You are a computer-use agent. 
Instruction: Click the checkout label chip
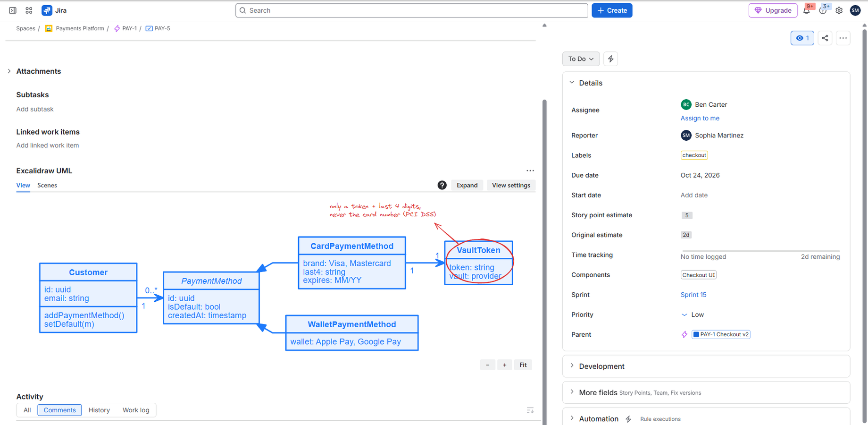click(694, 155)
